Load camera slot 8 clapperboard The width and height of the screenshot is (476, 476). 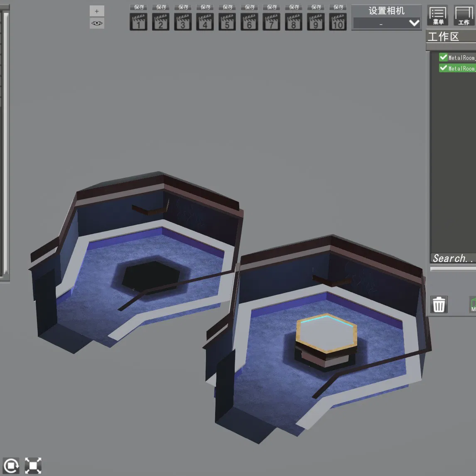coord(294,22)
